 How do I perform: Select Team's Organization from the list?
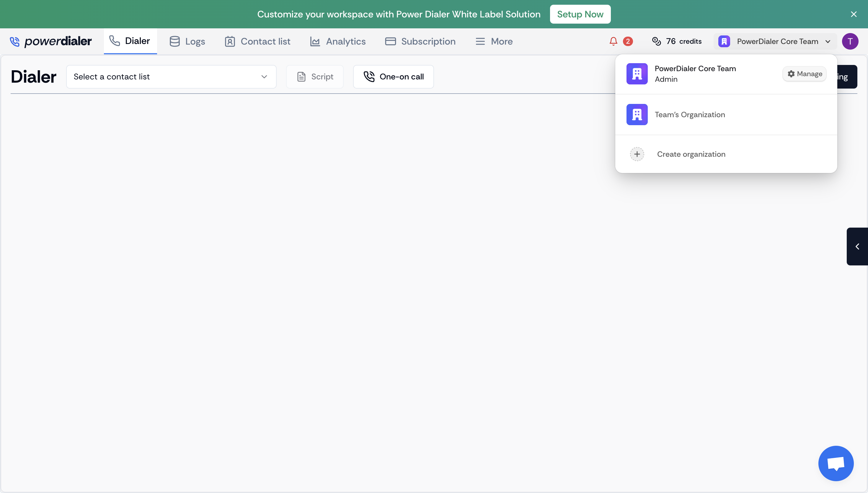690,115
